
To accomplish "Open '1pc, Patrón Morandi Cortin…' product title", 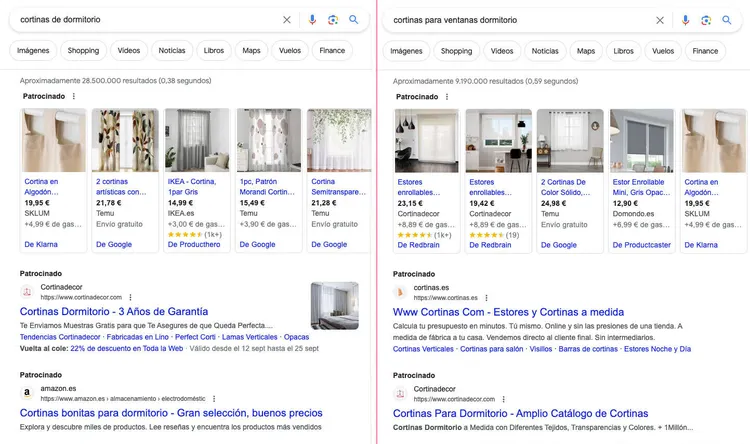I will click(x=267, y=187).
